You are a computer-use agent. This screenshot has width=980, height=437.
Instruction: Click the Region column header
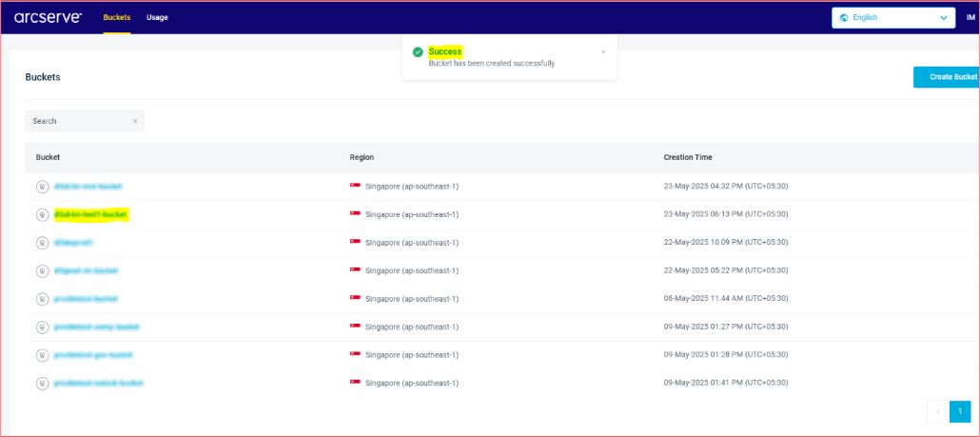[362, 157]
